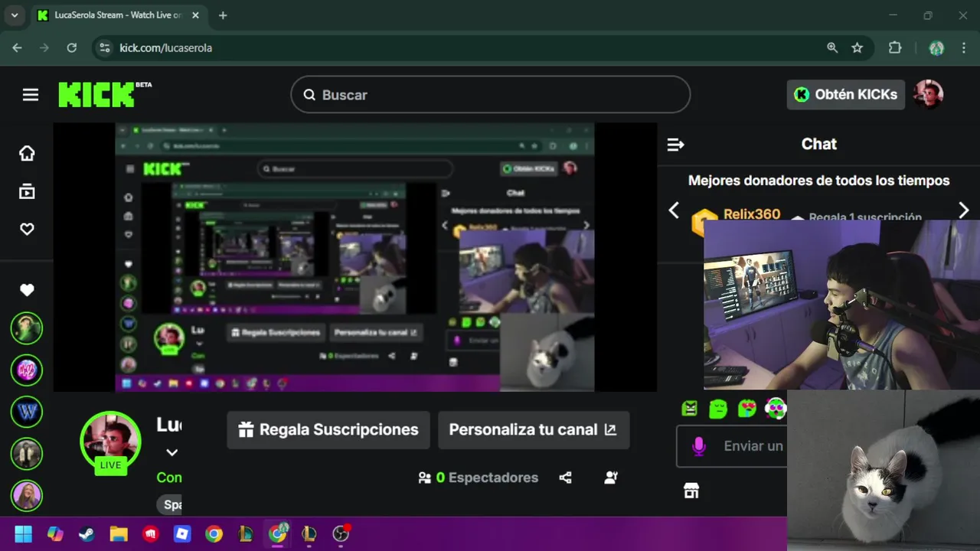Expand channel info chevron under streamer name
Viewport: 980px width, 551px height.
172,452
